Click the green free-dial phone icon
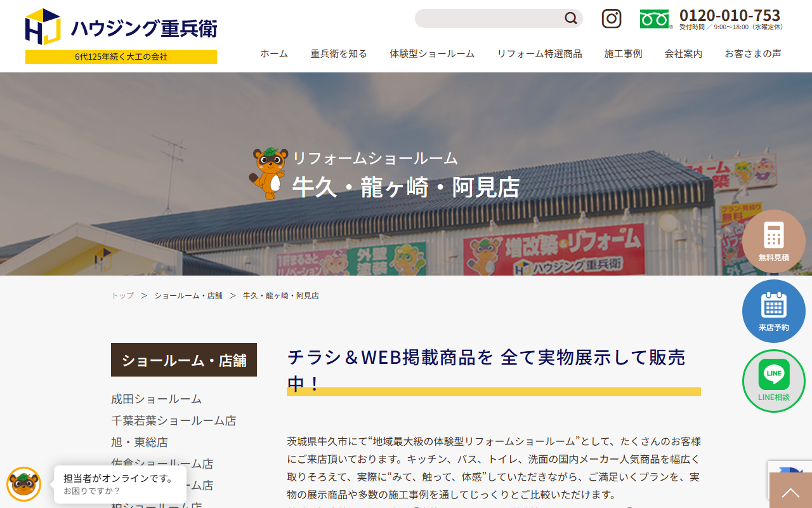 pos(654,19)
